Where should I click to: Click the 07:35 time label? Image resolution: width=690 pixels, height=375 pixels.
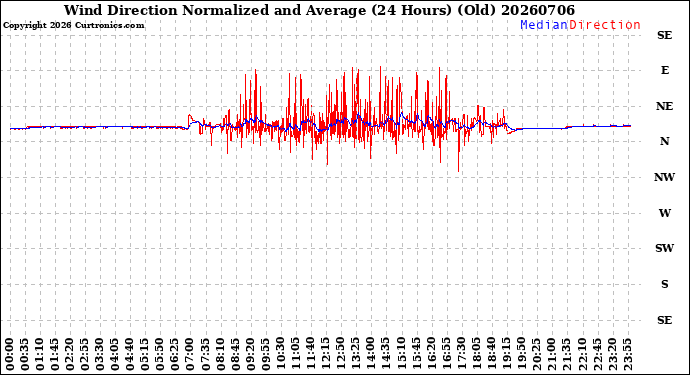pyautogui.click(x=205, y=355)
